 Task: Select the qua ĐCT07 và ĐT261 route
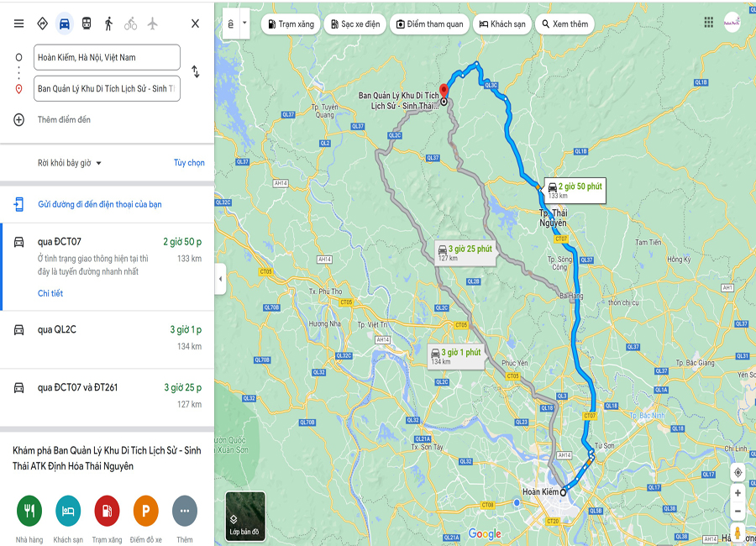pyautogui.click(x=107, y=397)
